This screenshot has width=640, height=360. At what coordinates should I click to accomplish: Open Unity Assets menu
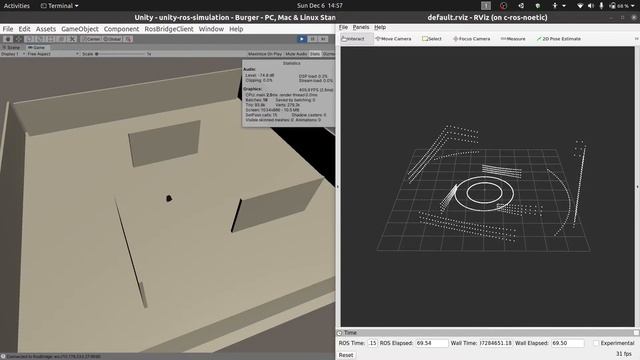click(46, 29)
